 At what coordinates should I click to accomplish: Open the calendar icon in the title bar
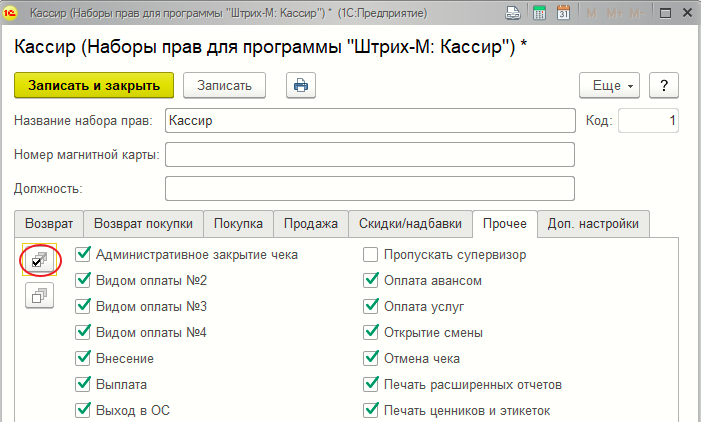(x=563, y=14)
